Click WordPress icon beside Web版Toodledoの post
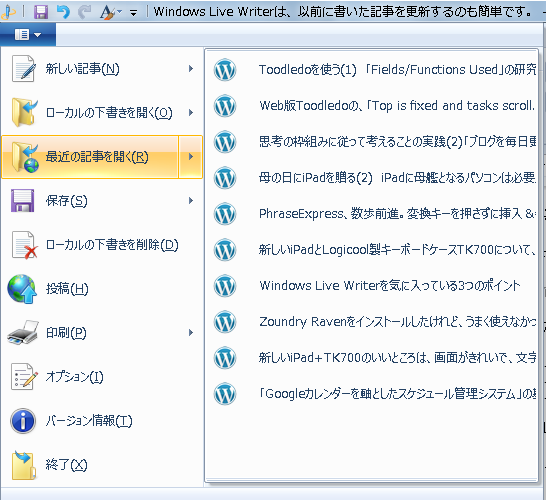Viewport: 546px width, 500px height. (x=225, y=106)
